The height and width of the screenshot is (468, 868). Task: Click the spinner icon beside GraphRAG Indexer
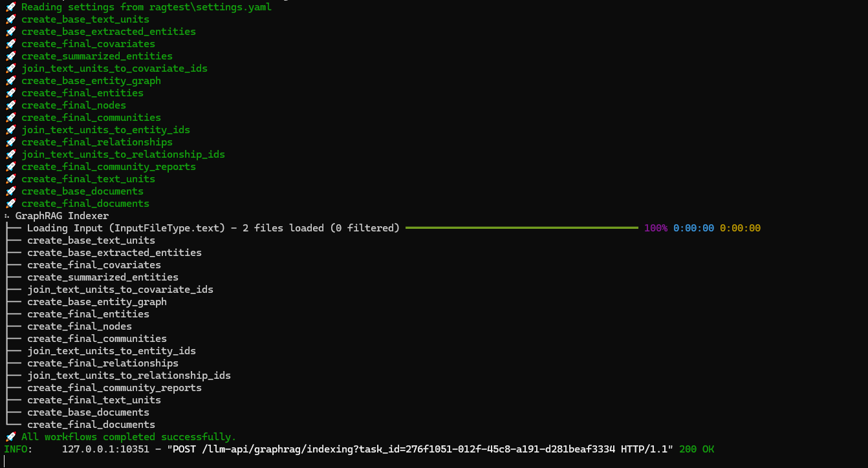pos(7,216)
